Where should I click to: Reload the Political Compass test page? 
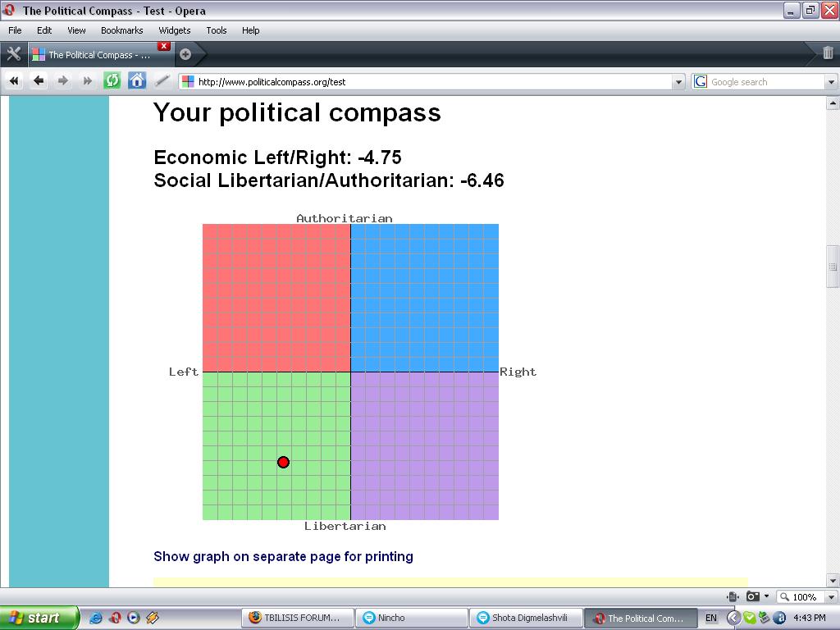pyautogui.click(x=112, y=80)
